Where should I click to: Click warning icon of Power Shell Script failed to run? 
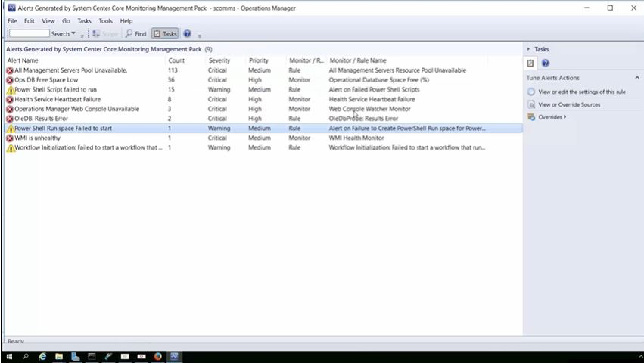coord(11,90)
